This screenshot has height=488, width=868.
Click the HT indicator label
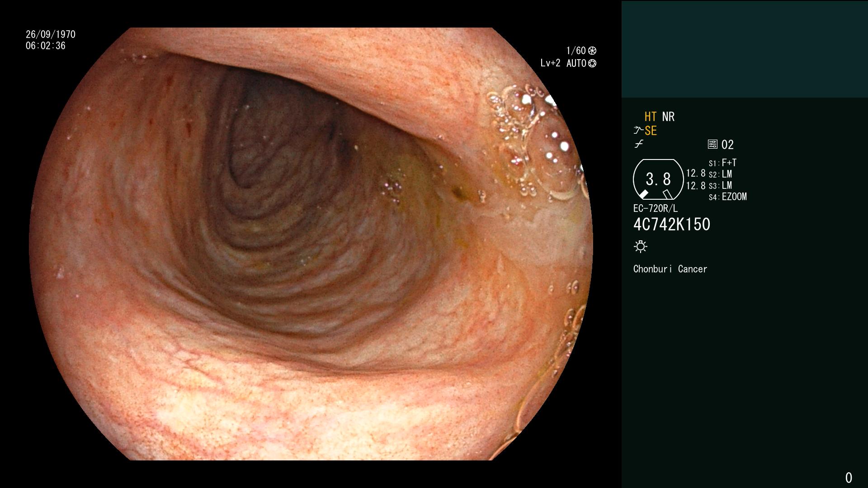651,117
